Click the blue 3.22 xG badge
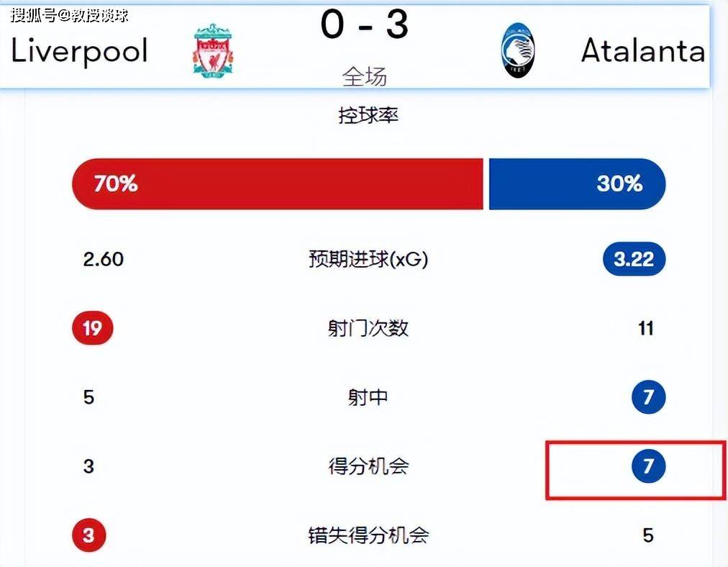Screen dimensions: 728x567 (634, 258)
